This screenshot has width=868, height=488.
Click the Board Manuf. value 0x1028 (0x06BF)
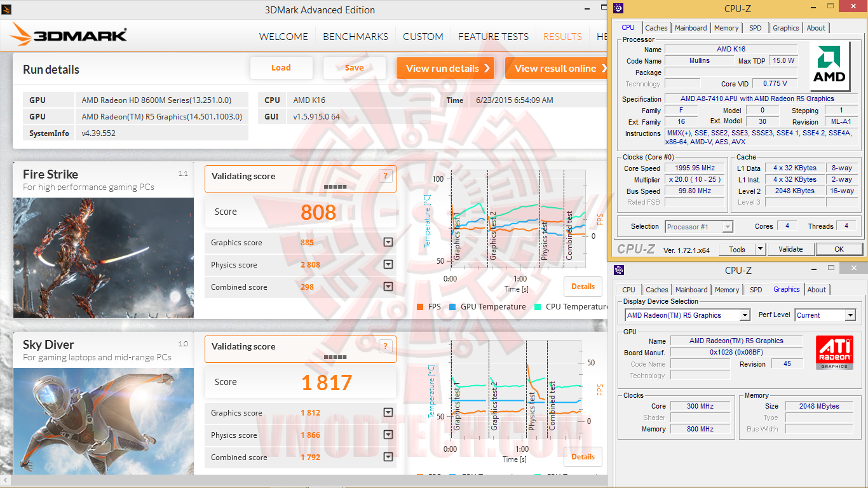point(736,353)
